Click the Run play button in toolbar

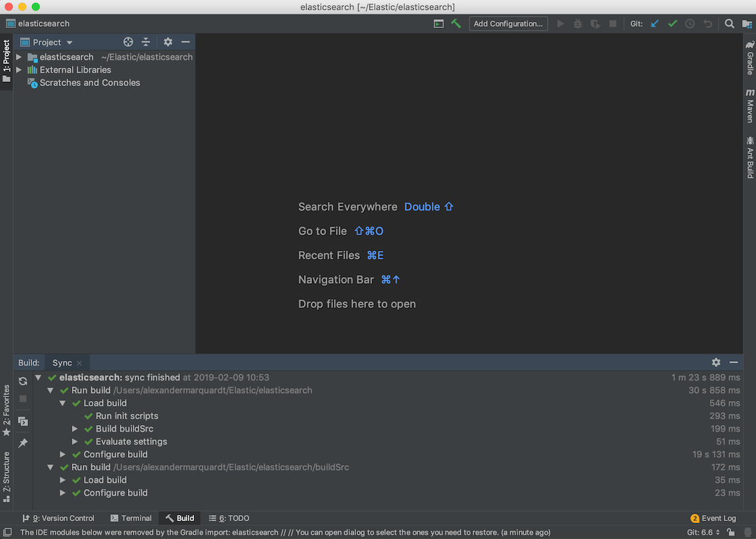[560, 23]
